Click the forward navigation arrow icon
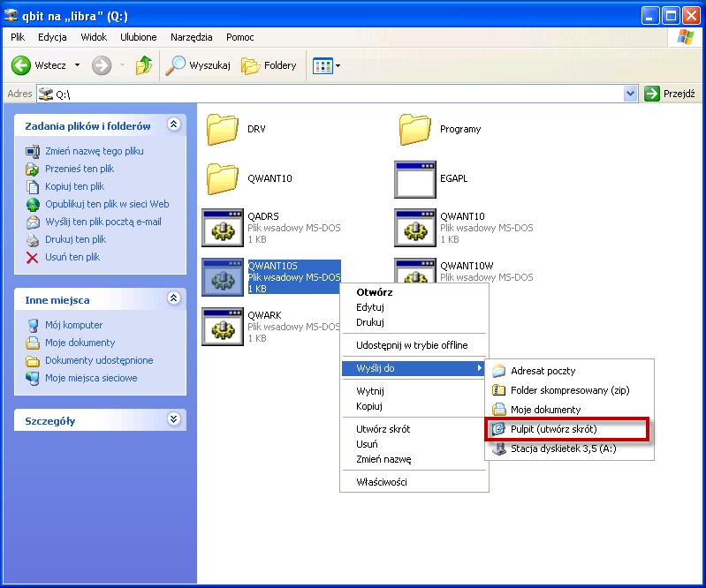The width and height of the screenshot is (706, 588). pos(102,65)
